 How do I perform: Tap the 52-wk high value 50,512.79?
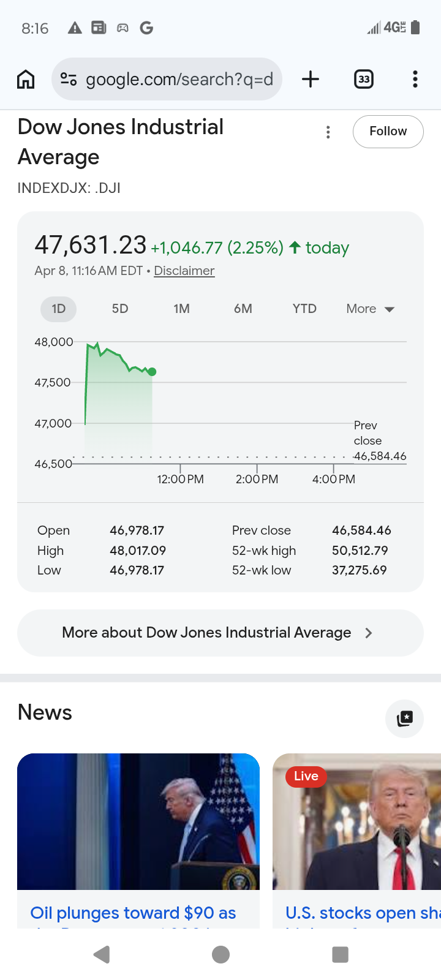point(360,551)
